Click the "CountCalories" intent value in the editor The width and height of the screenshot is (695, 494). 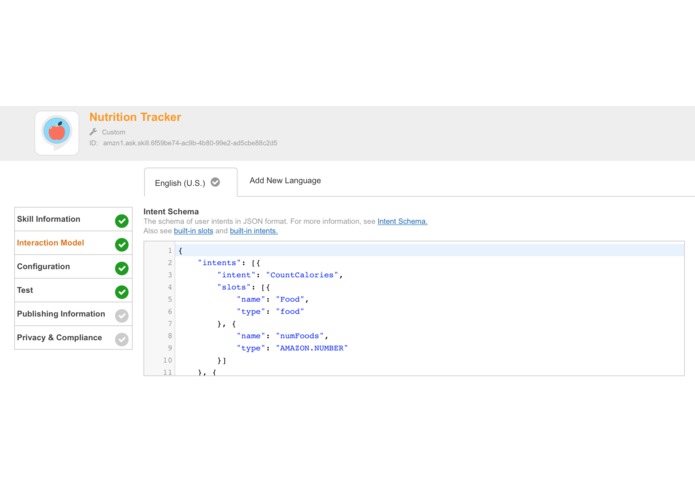tap(302, 275)
